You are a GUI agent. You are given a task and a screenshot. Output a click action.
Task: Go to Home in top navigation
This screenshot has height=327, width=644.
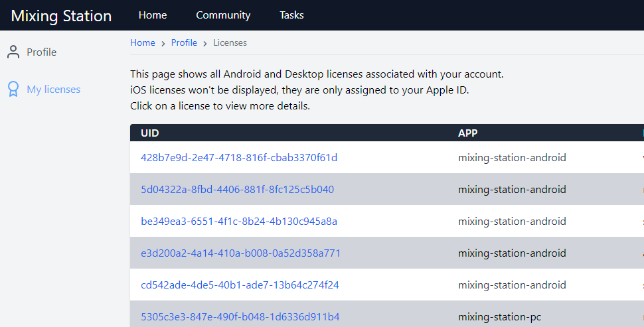pos(153,15)
